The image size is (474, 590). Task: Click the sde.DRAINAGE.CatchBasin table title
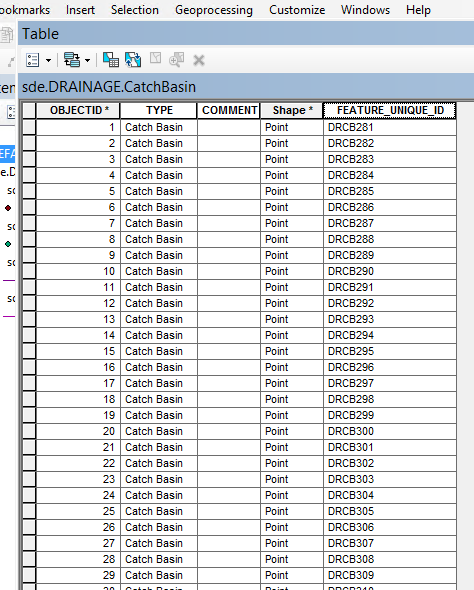pyautogui.click(x=109, y=87)
